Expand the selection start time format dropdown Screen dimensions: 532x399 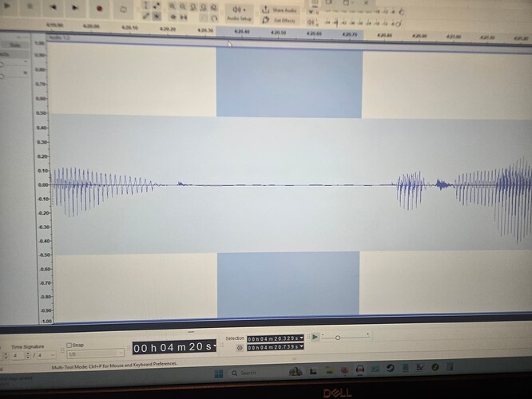click(301, 339)
